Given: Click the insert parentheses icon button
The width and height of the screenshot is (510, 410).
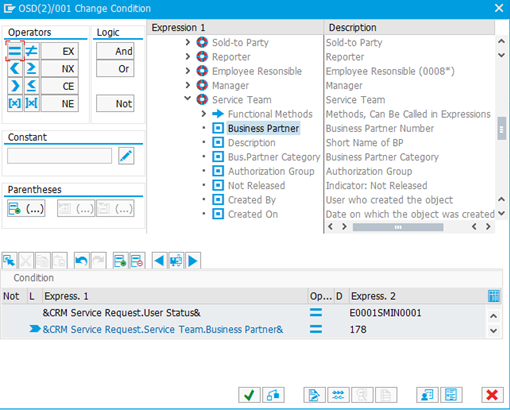Looking at the screenshot, I should tap(26, 209).
